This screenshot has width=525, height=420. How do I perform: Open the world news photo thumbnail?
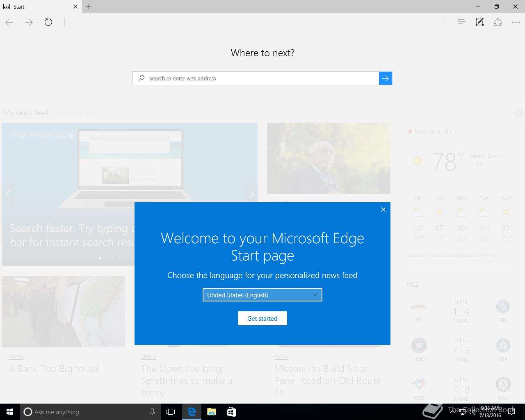tap(329, 158)
